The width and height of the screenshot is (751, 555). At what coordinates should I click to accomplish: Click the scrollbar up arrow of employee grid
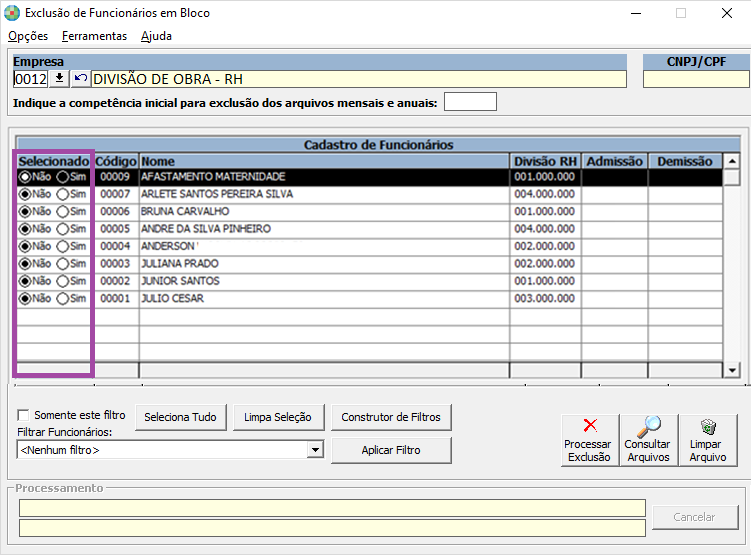click(x=731, y=161)
